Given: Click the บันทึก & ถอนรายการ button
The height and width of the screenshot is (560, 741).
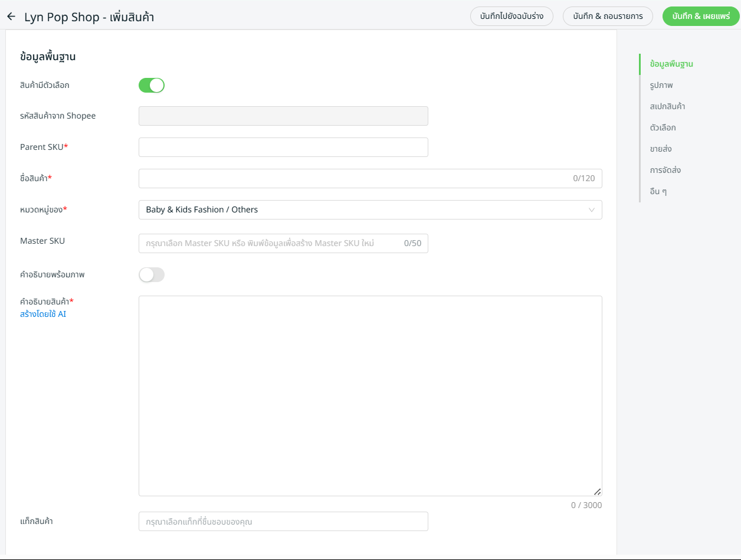Looking at the screenshot, I should [x=608, y=17].
